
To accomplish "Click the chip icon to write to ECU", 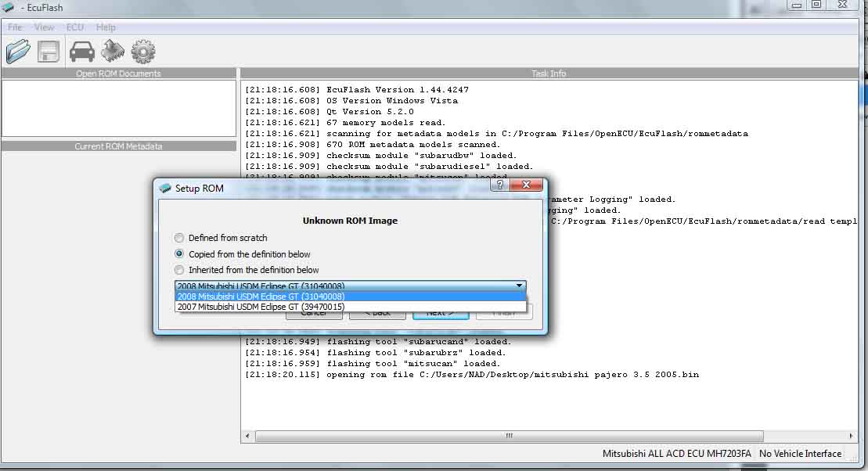I will [113, 52].
